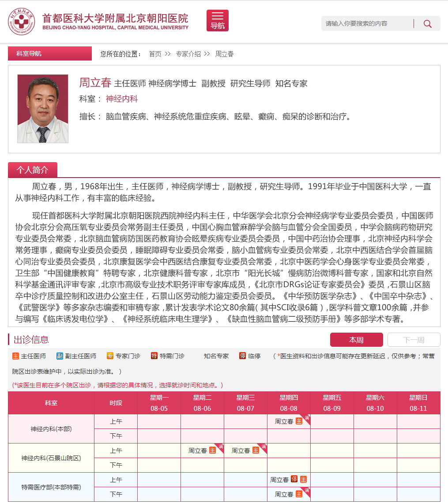Show 本周 schedule
The image size is (448, 504).
pyautogui.click(x=357, y=340)
